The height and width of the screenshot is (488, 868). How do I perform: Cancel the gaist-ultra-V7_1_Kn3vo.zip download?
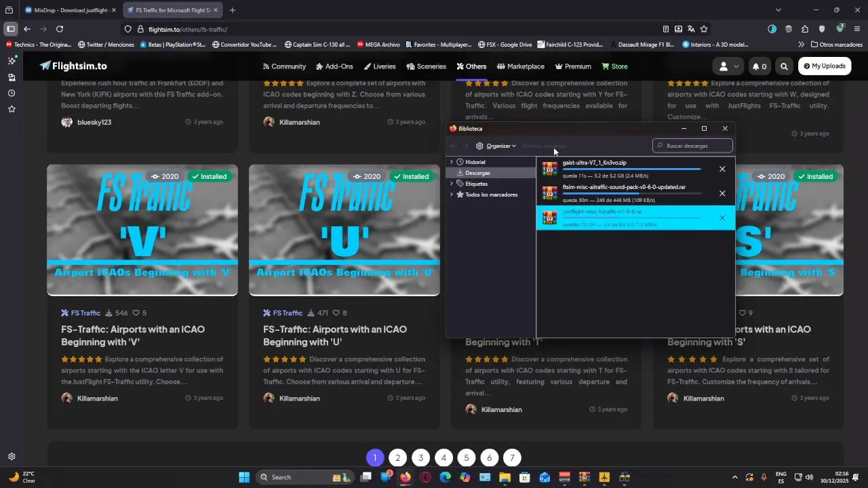pos(722,169)
